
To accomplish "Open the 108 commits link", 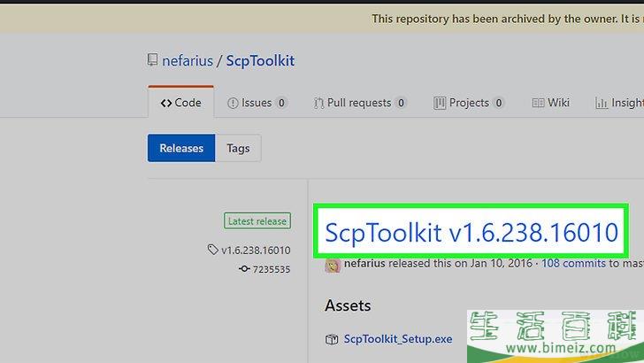I will [573, 263].
